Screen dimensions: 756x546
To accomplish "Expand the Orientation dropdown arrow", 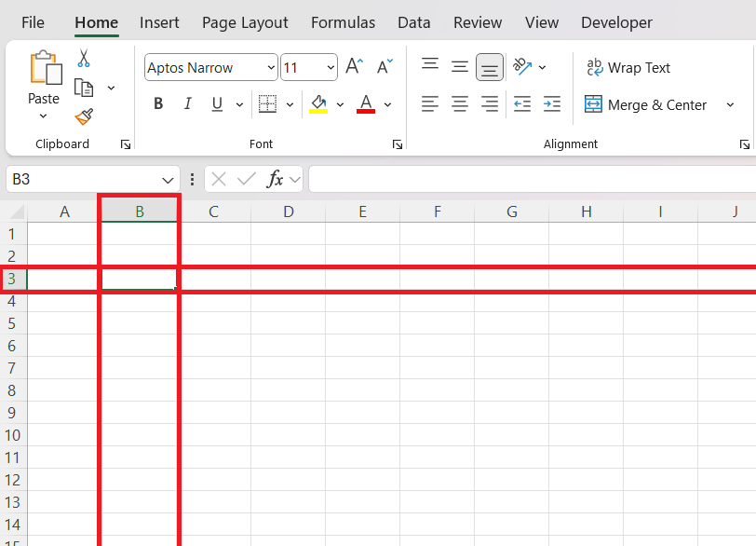I will [543, 67].
